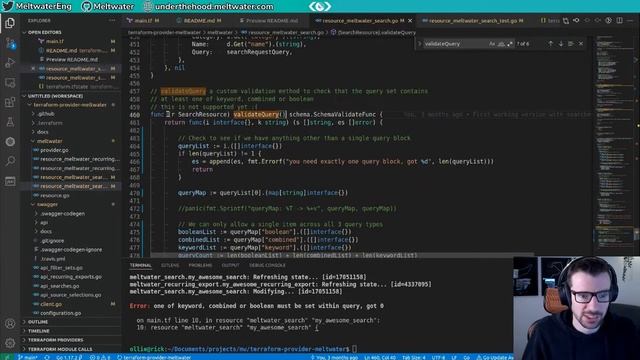Click the open changes icon in editor toolbar
The image size is (640, 360).
tap(566, 20)
